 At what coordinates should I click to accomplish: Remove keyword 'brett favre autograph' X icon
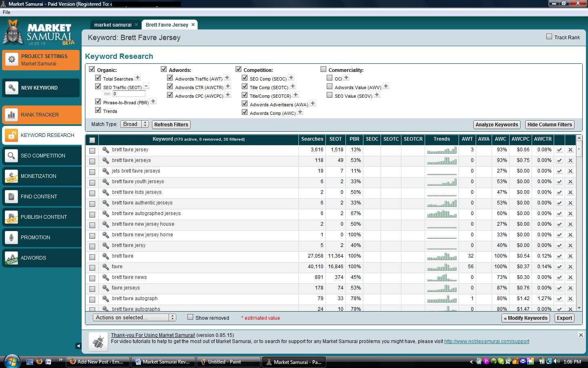pos(570,299)
